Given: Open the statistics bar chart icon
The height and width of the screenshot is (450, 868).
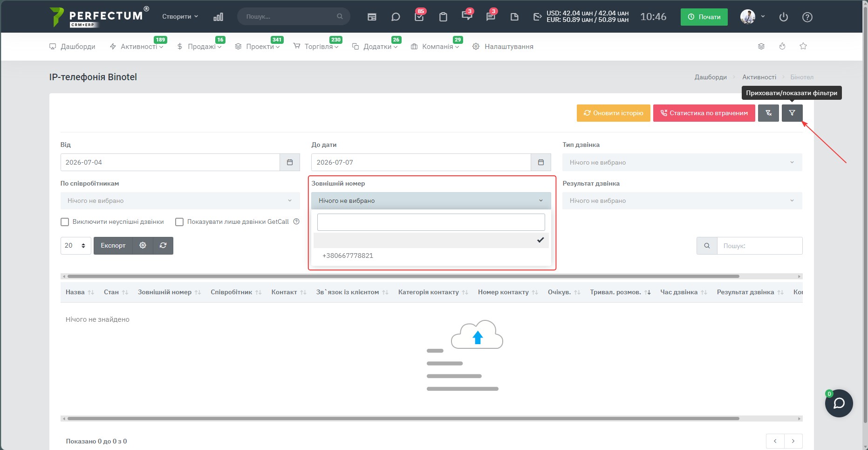Looking at the screenshot, I should pyautogui.click(x=218, y=17).
